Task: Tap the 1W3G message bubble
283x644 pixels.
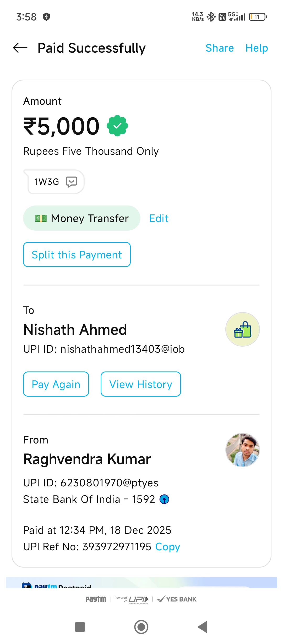Action: click(47, 182)
